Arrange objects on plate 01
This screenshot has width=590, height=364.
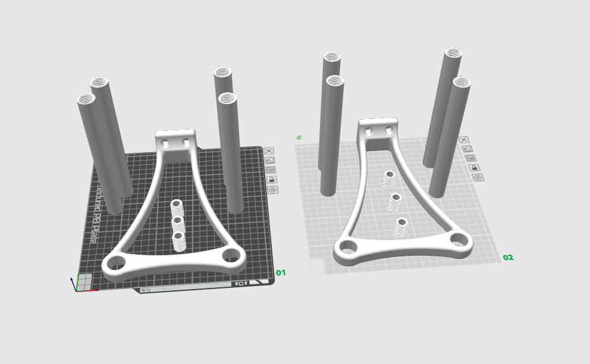271,170
